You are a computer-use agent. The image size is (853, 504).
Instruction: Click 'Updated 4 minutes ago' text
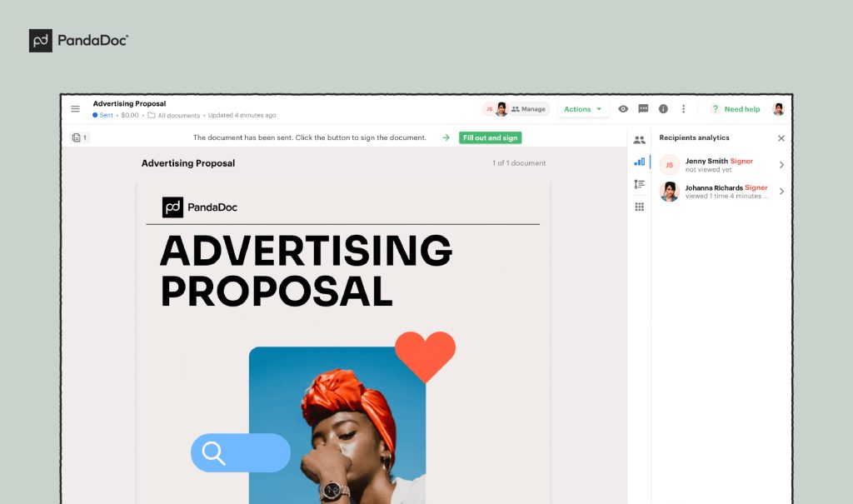tap(242, 116)
